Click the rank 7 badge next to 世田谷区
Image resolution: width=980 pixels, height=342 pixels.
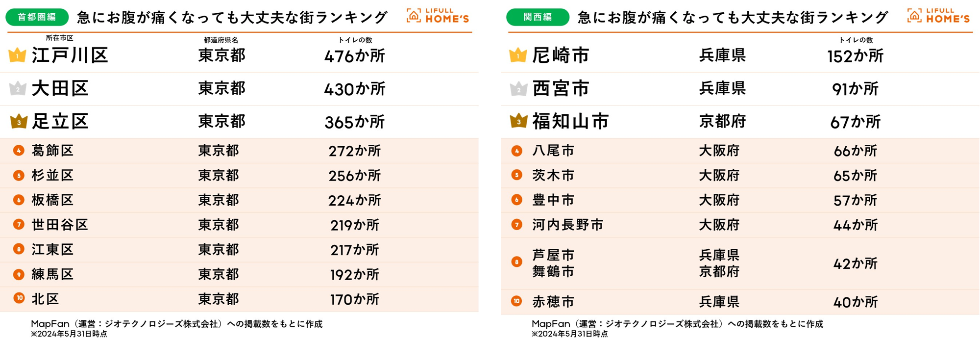click(19, 225)
